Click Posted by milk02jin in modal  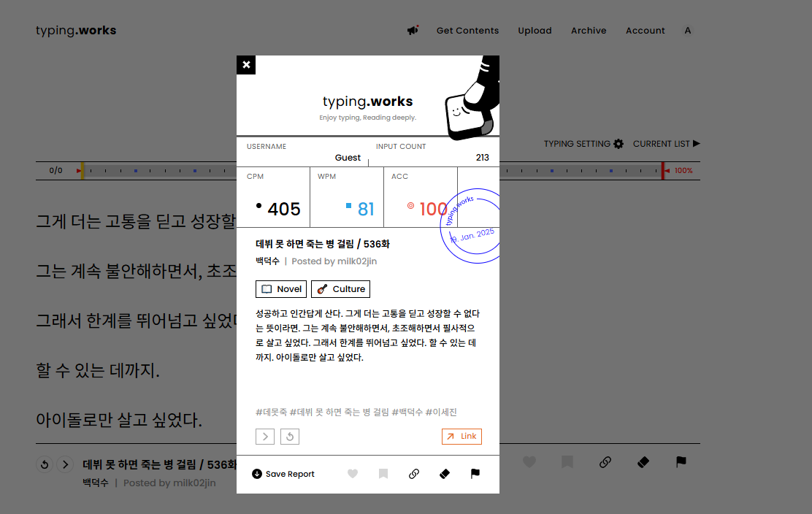(334, 261)
